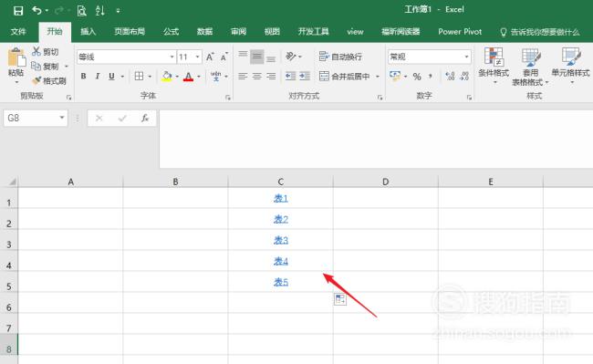Set Middle Align for cell text
593x364 pixels.
[256, 57]
